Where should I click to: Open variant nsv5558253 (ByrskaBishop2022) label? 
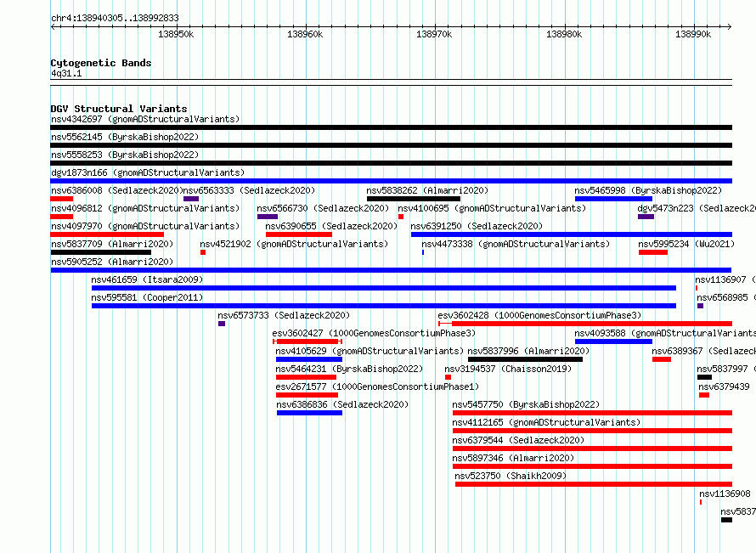coord(125,155)
